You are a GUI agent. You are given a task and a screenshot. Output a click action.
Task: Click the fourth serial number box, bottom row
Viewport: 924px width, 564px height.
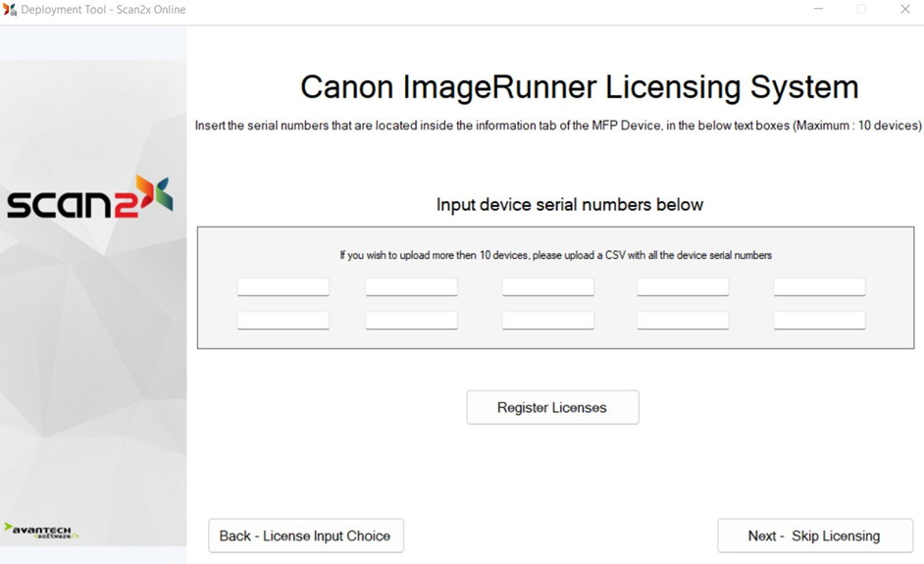(682, 320)
